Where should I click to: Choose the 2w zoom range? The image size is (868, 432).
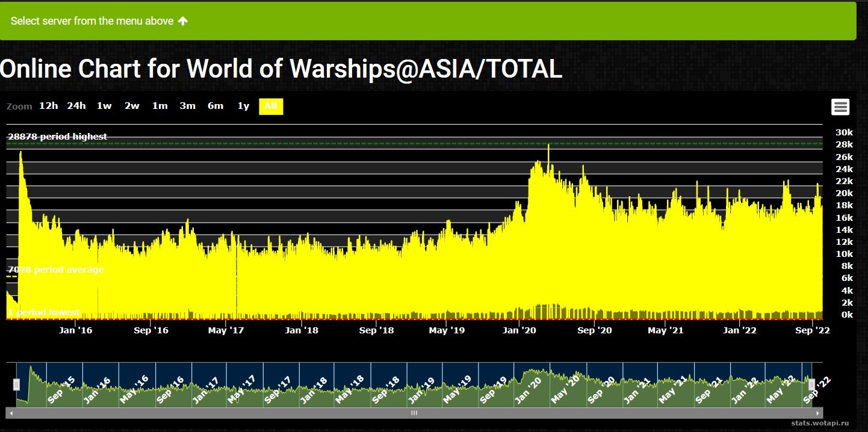click(132, 106)
